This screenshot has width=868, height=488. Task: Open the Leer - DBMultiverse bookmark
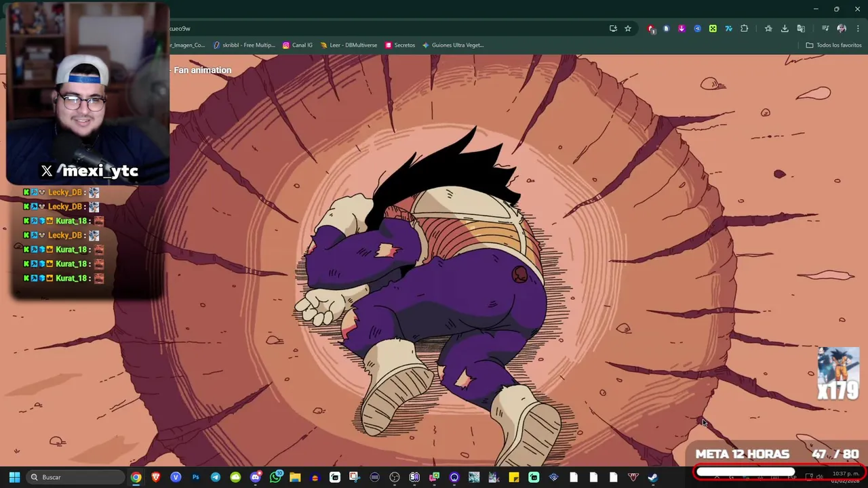349,45
